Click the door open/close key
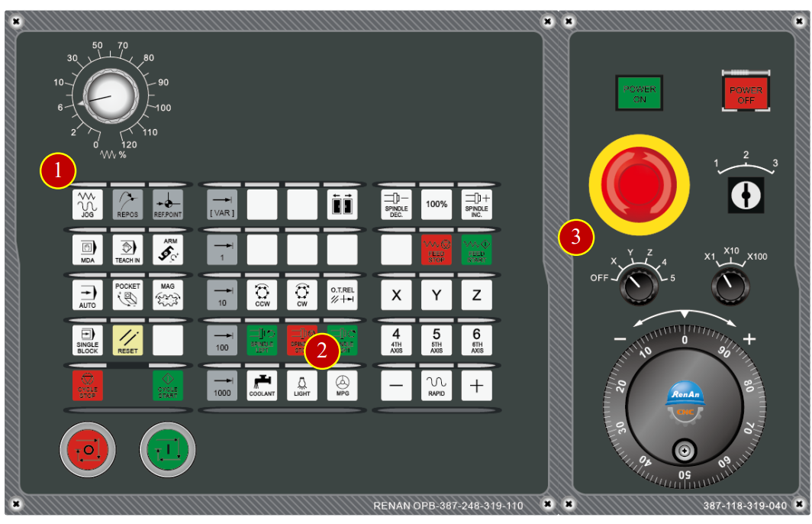The height and width of the screenshot is (524, 812). 343,204
